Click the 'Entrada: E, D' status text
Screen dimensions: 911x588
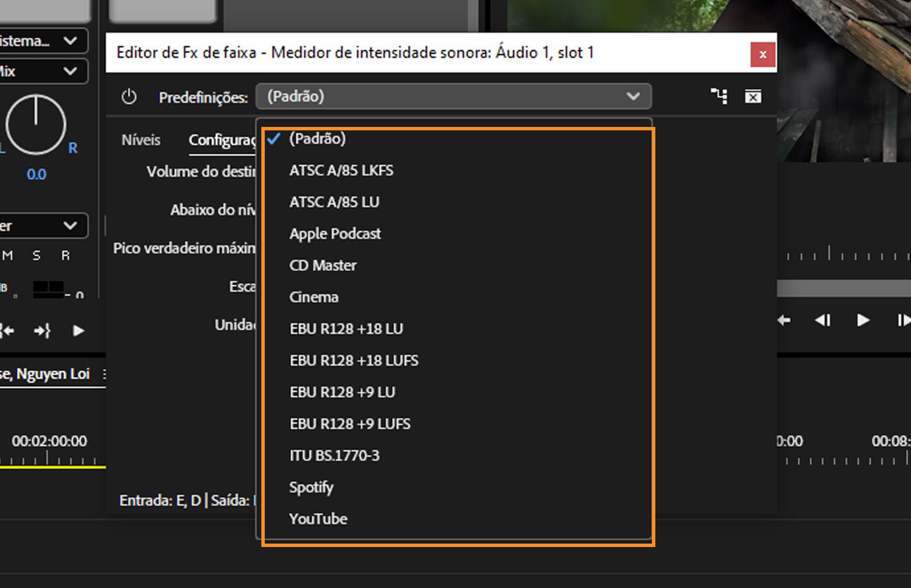coord(160,500)
